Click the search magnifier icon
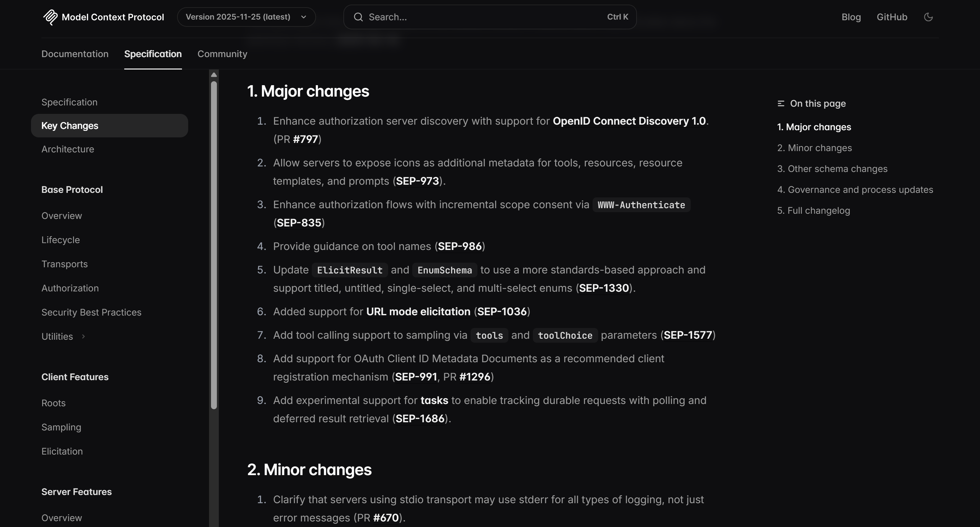This screenshot has height=527, width=980. [x=358, y=17]
